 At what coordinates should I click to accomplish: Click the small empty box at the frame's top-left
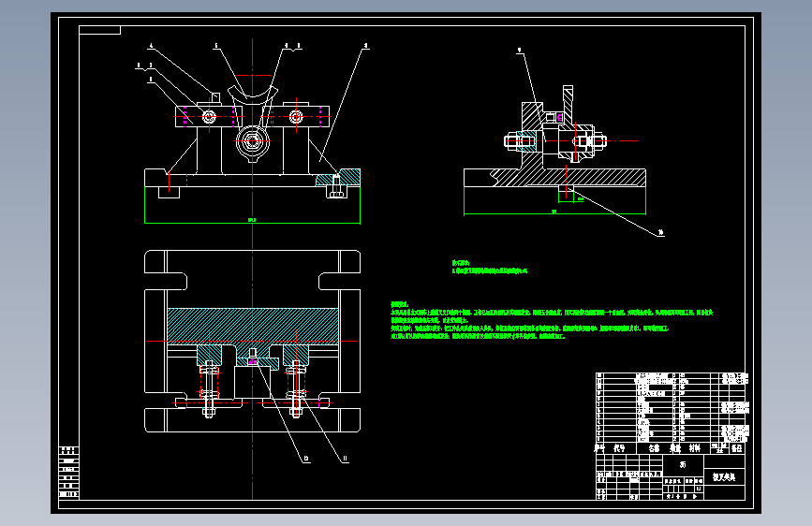pyautogui.click(x=99, y=31)
